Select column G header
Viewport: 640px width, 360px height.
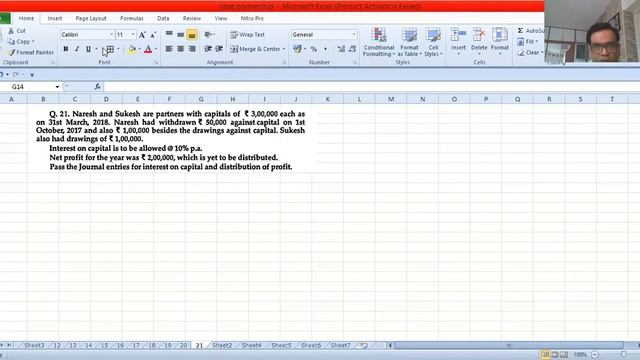[x=201, y=99]
